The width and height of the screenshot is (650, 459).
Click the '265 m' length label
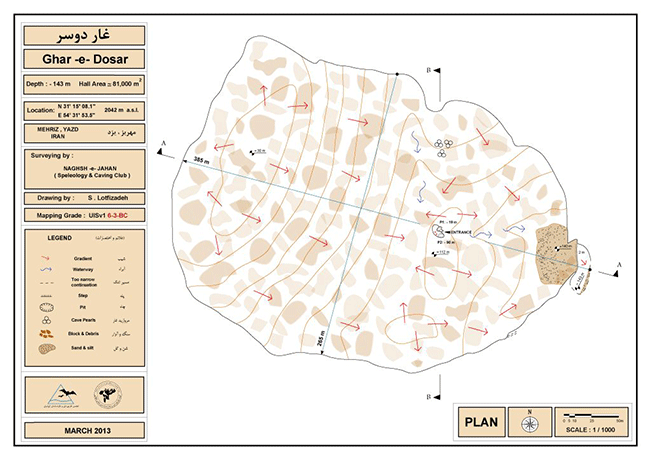pyautogui.click(x=320, y=338)
